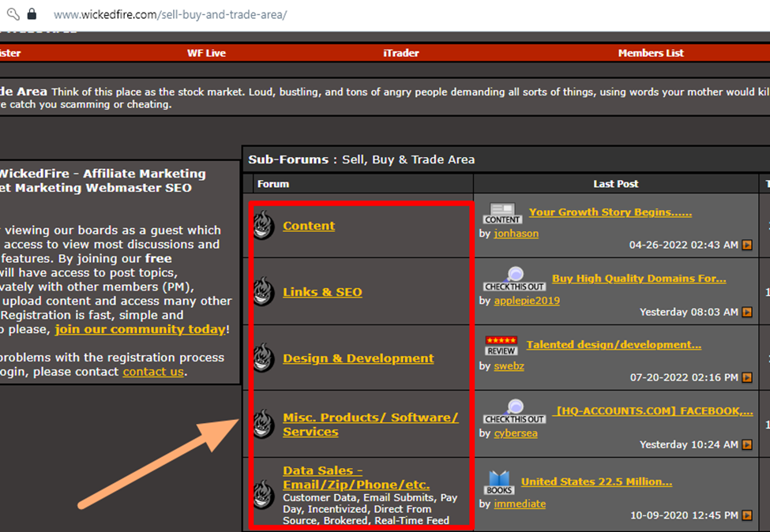Click the REVIEW star-rating post icon

[501, 346]
